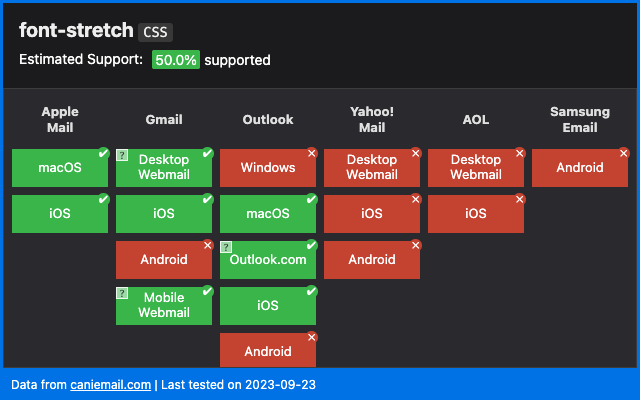Click the question mark note on Outlook.com

[226, 247]
